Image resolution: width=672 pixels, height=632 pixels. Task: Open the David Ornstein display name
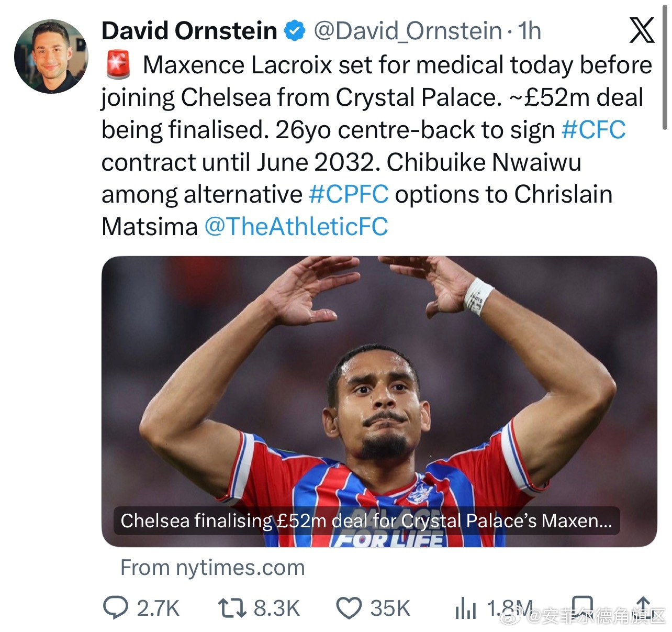tap(189, 31)
